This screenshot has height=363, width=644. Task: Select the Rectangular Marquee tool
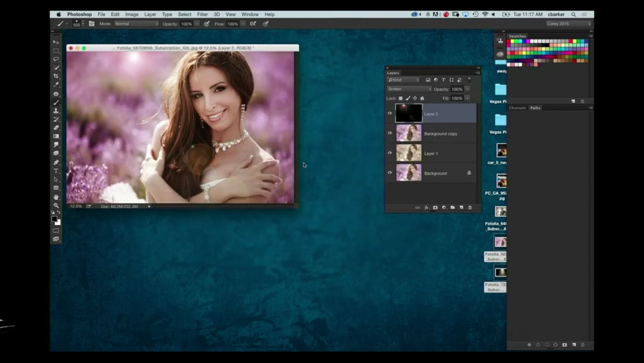coord(56,50)
